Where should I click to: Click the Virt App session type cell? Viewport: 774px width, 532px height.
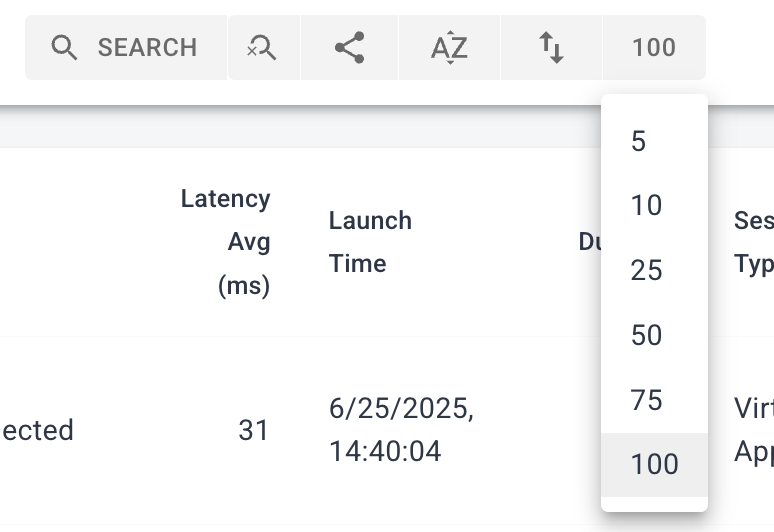754,430
